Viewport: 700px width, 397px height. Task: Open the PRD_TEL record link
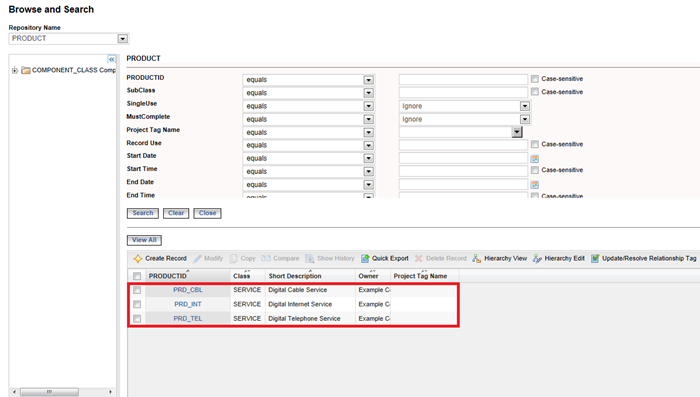click(188, 318)
